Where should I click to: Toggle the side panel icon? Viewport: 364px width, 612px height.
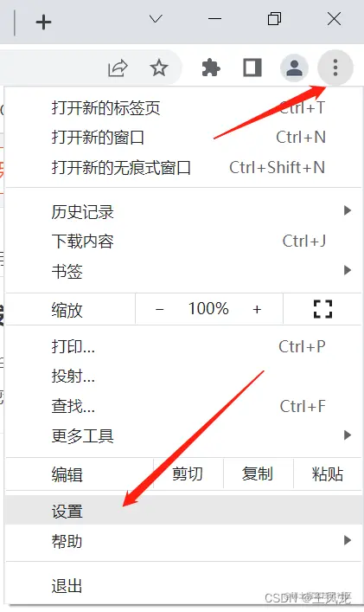pos(252,68)
